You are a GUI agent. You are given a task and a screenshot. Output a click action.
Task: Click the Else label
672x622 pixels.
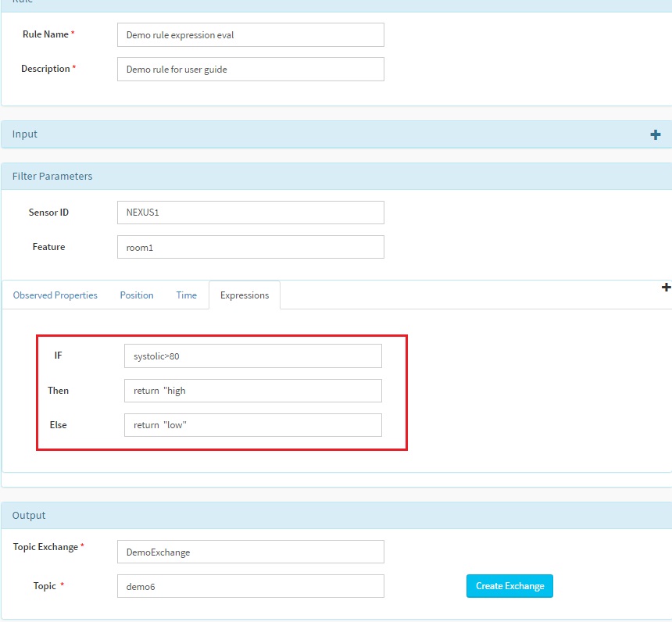pyautogui.click(x=59, y=425)
